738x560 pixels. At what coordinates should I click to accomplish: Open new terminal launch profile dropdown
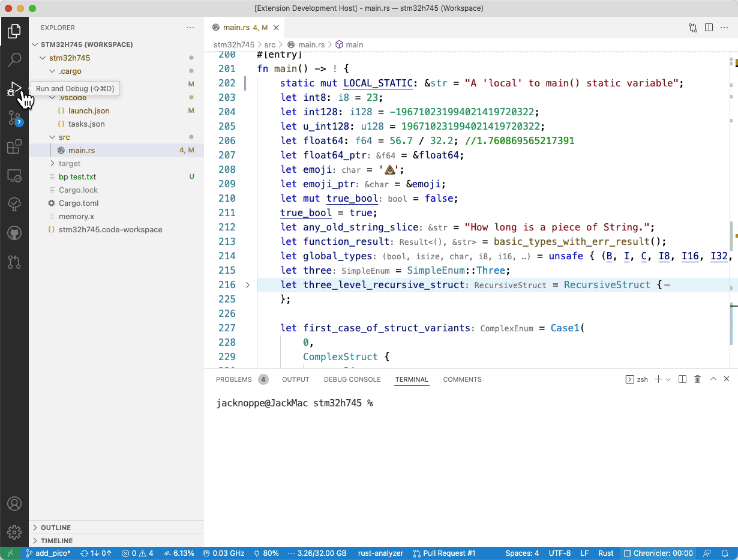pyautogui.click(x=669, y=379)
